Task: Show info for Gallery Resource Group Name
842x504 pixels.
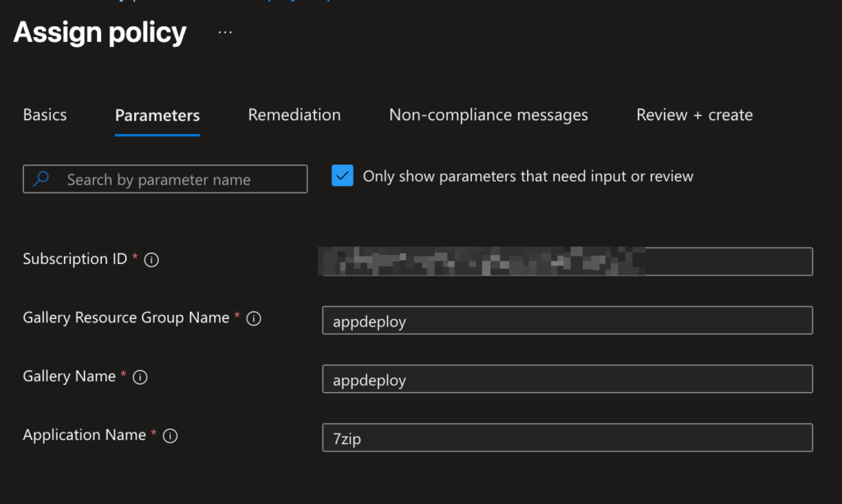Action: pos(254,319)
